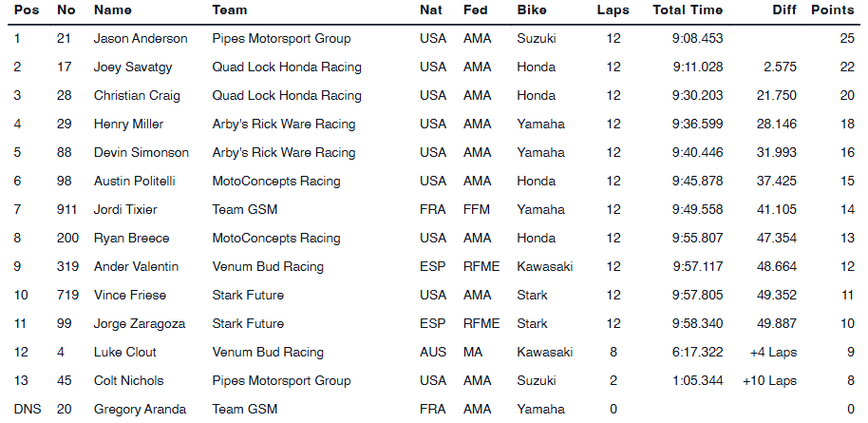Click the Pos column header
The image size is (868, 423).
[25, 10]
